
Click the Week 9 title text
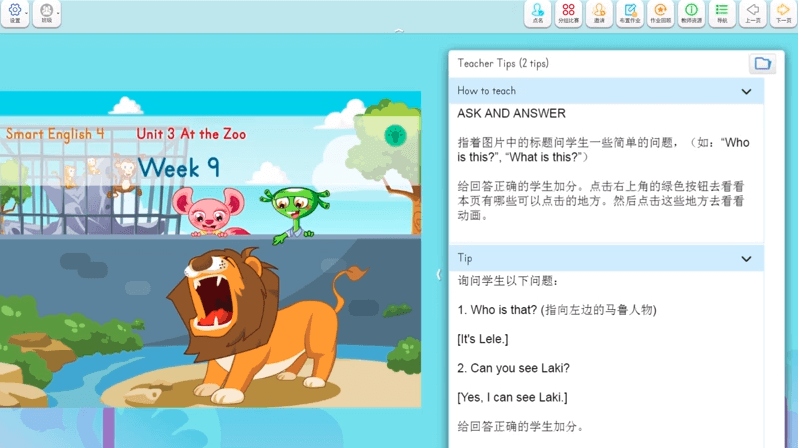point(179,167)
